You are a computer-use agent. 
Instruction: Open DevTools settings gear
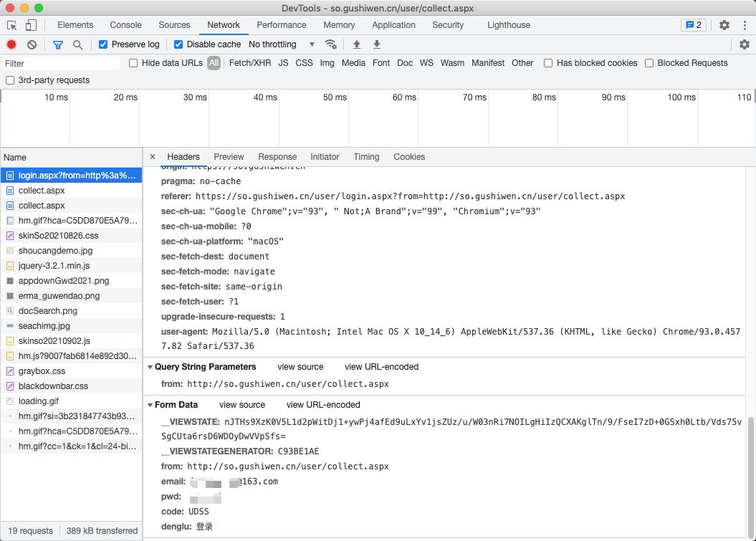coord(724,25)
